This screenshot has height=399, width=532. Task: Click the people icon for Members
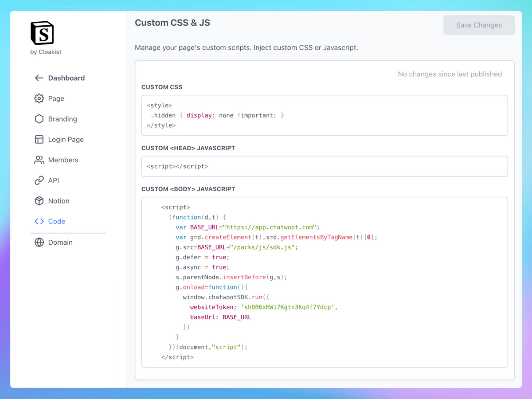39,160
